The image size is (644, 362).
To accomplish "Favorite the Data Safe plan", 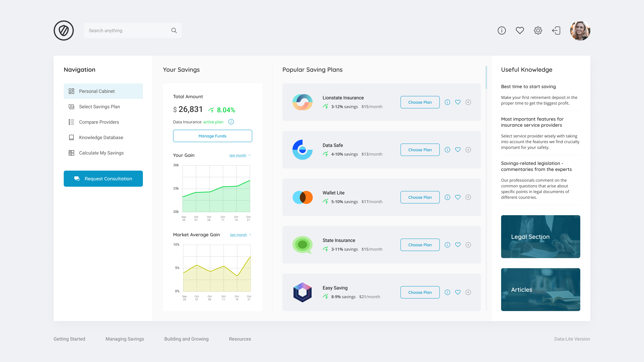I will (x=458, y=150).
